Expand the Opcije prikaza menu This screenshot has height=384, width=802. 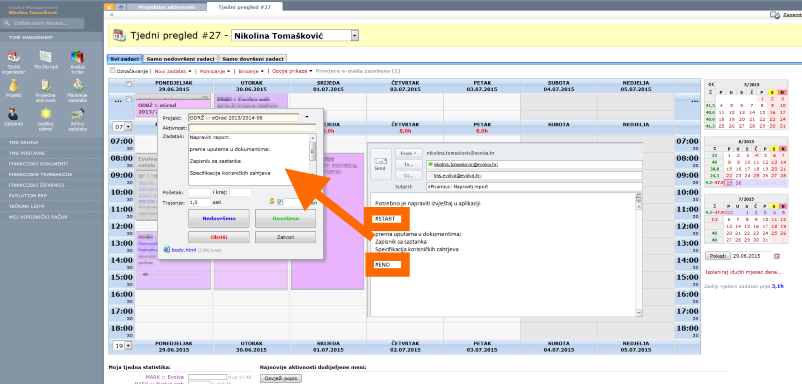pos(292,71)
